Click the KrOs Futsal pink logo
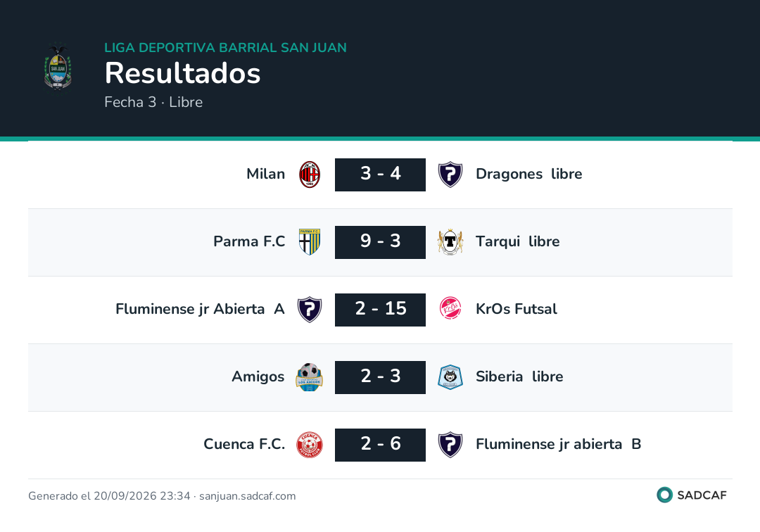Viewport: 760px width, 532px height. pos(450,309)
